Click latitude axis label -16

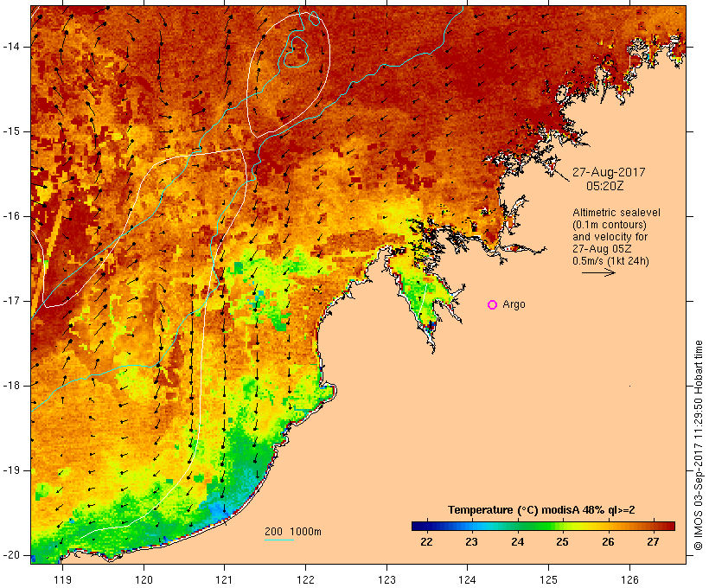[x=11, y=216]
